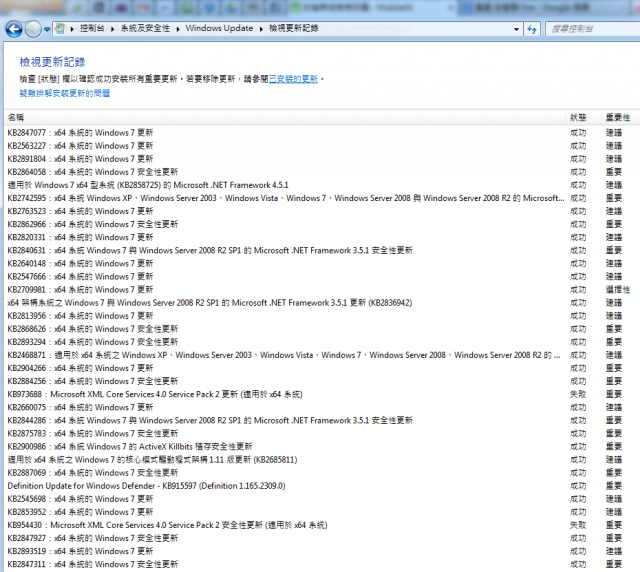This screenshot has height=572, width=640.
Task: Select the KB2763523 update row
Action: [320, 211]
